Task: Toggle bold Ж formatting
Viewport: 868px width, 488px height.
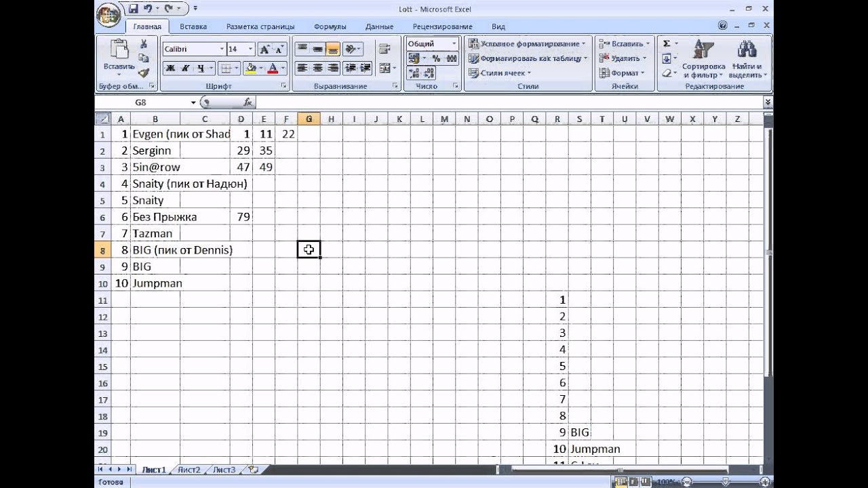Action: [x=170, y=68]
